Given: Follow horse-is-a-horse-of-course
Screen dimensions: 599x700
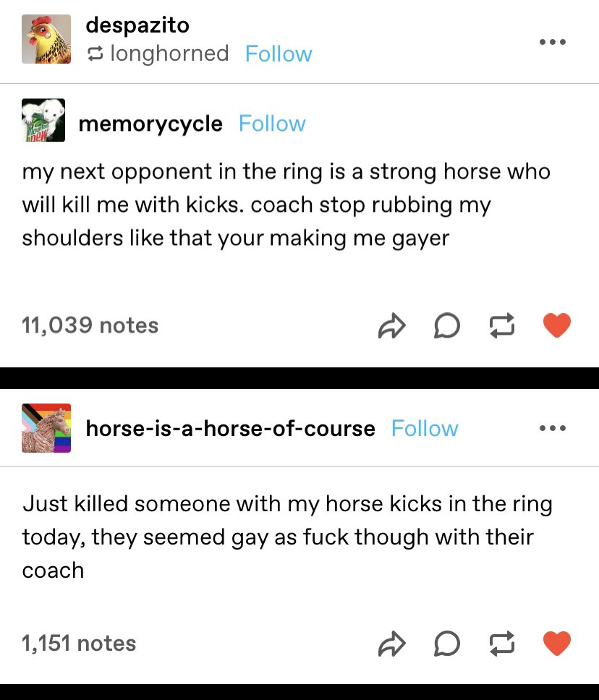Looking at the screenshot, I should click(425, 429).
